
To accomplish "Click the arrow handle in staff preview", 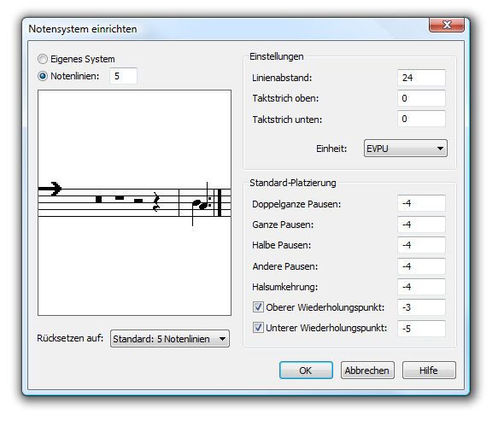I will [50, 189].
